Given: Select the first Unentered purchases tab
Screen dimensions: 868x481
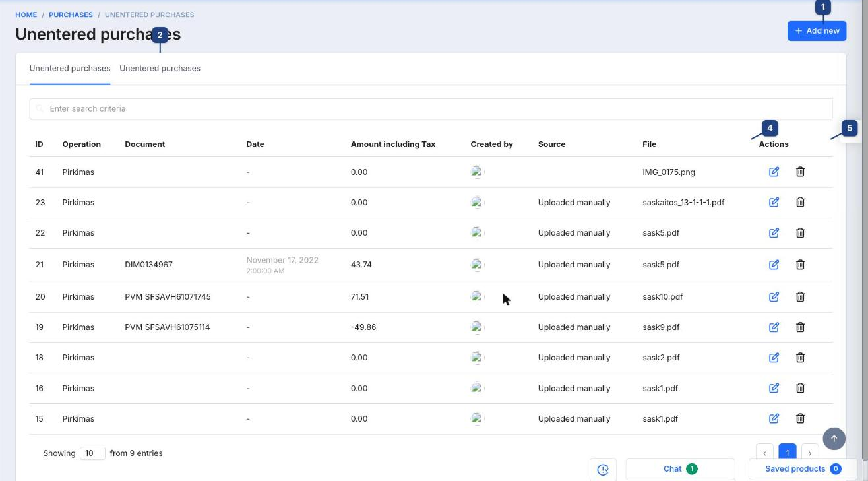Looking at the screenshot, I should 70,69.
